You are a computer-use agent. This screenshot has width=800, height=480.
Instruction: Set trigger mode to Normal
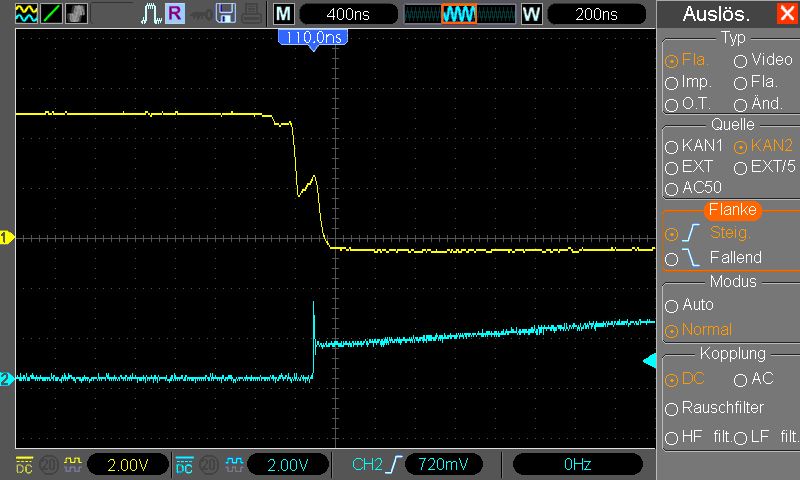pos(698,330)
